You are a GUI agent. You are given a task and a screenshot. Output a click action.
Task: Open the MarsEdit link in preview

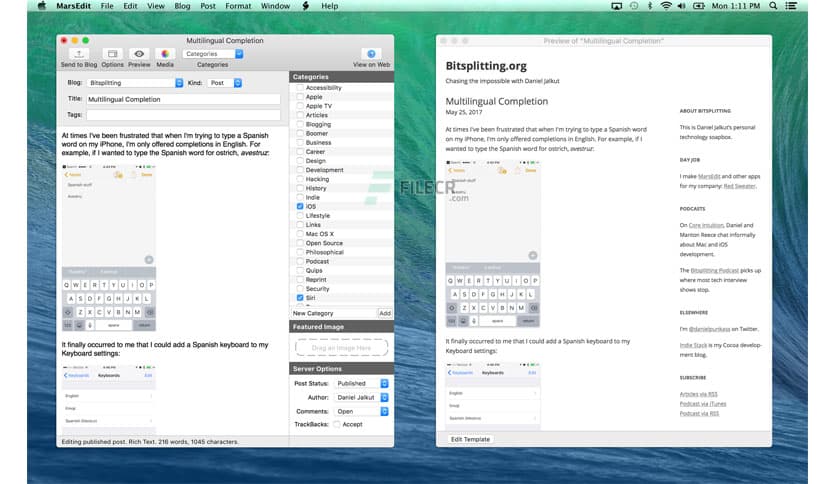(709, 176)
